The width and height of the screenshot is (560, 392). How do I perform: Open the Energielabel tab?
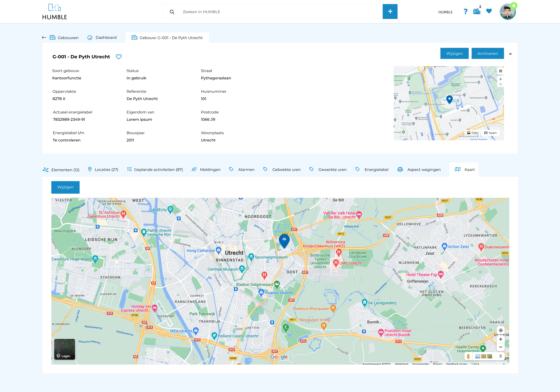(x=372, y=169)
